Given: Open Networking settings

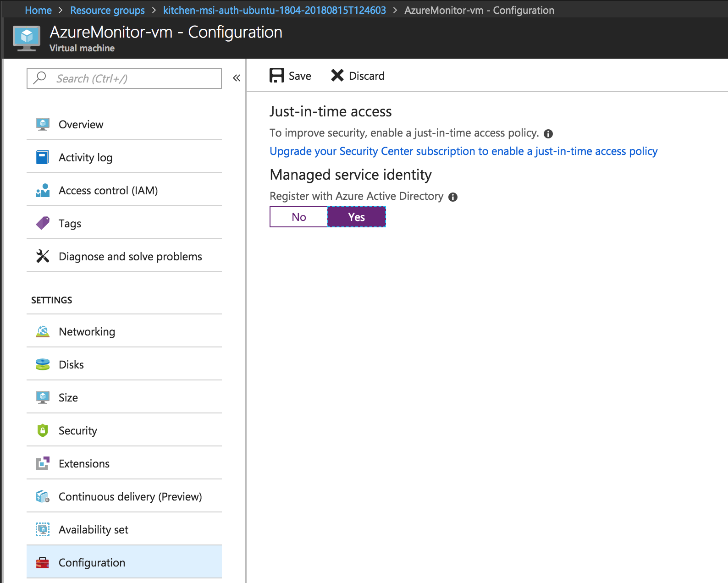Looking at the screenshot, I should [87, 331].
